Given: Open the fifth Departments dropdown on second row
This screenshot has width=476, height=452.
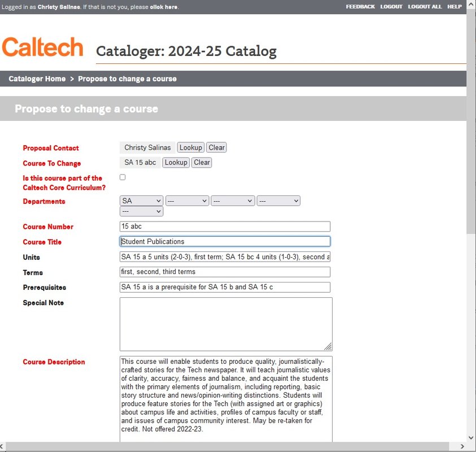Looking at the screenshot, I should tap(141, 211).
